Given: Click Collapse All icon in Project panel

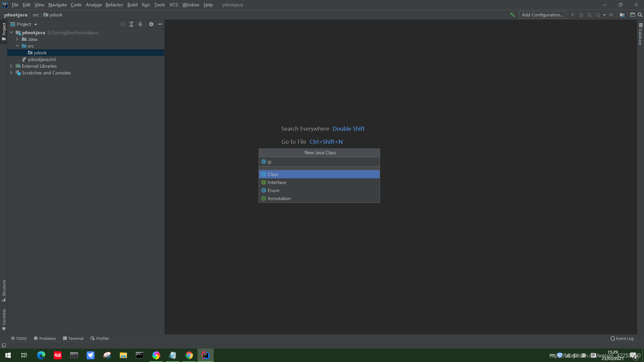Looking at the screenshot, I should tap(140, 24).
